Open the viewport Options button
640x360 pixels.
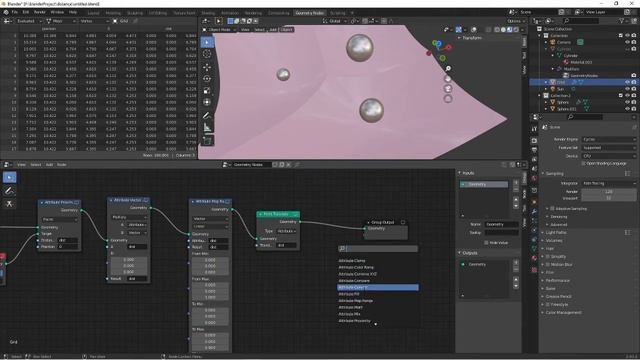pos(516,21)
